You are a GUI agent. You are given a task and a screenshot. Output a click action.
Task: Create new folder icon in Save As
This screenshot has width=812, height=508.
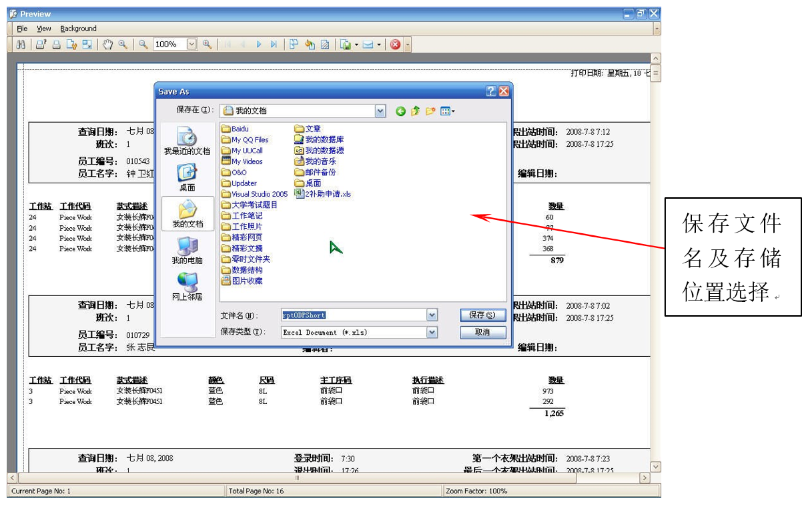pos(430,111)
